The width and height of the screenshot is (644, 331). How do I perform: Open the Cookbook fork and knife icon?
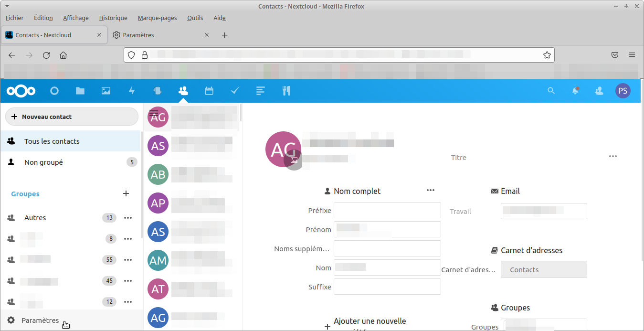286,91
